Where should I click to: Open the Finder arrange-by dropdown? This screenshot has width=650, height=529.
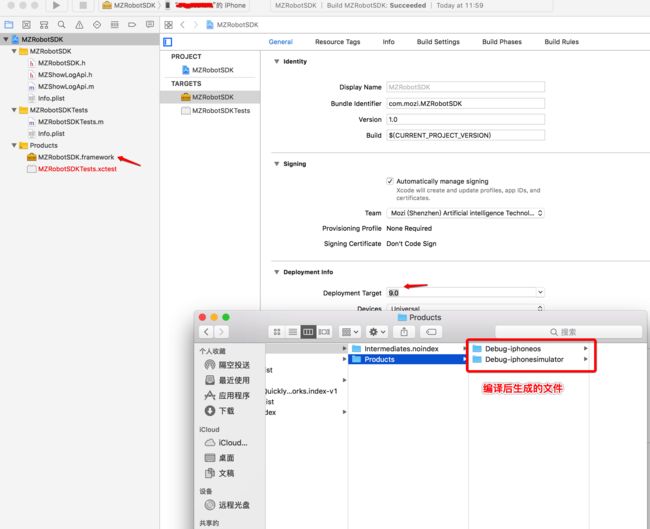(350, 332)
